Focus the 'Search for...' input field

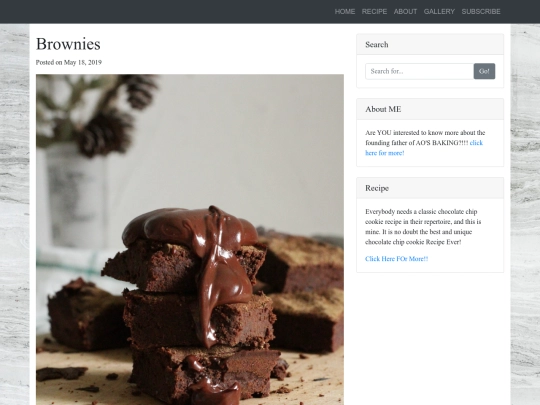click(x=419, y=71)
